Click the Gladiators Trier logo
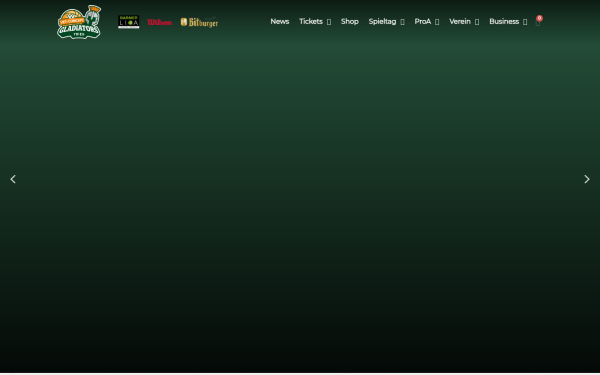This screenshot has height=375, width=600. pyautogui.click(x=79, y=22)
